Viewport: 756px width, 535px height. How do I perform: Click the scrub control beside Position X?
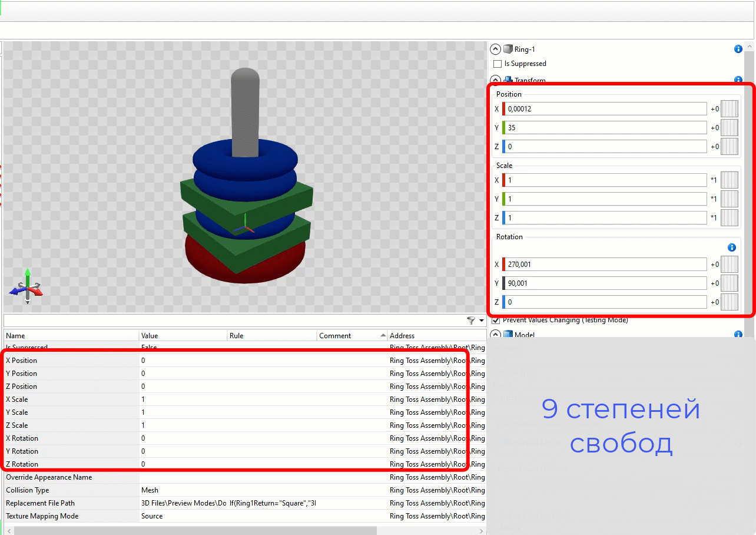point(730,108)
